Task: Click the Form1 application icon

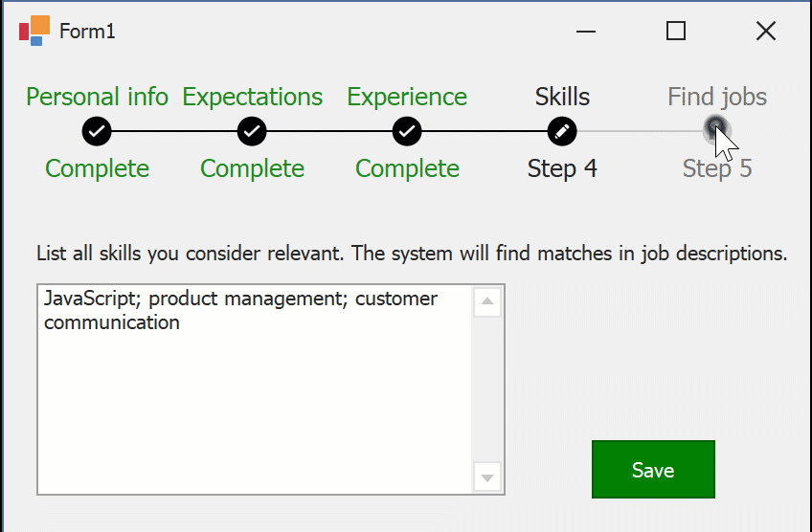Action: point(34,31)
